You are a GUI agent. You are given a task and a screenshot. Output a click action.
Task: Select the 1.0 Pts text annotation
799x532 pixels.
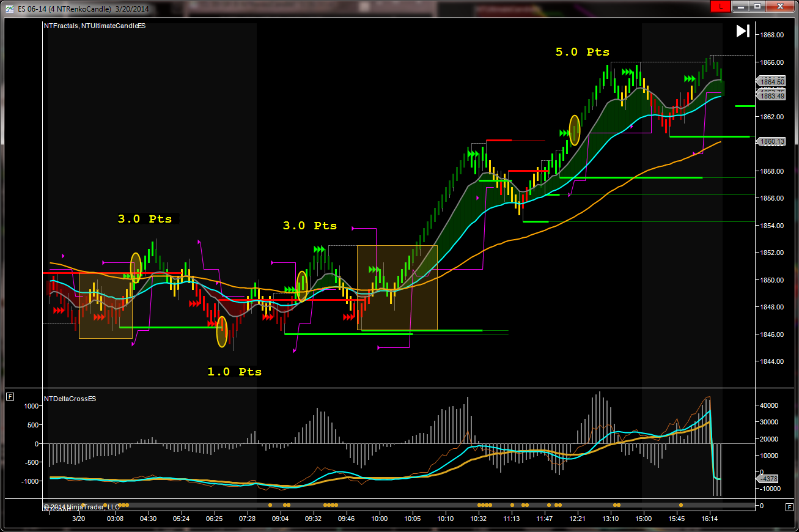tap(234, 372)
